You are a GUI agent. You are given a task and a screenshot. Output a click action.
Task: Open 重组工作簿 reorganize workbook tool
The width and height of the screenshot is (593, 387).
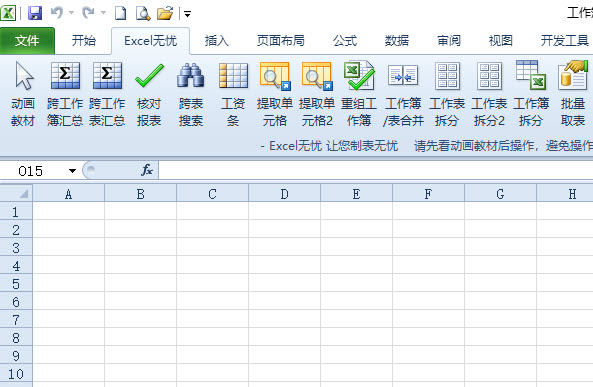359,94
